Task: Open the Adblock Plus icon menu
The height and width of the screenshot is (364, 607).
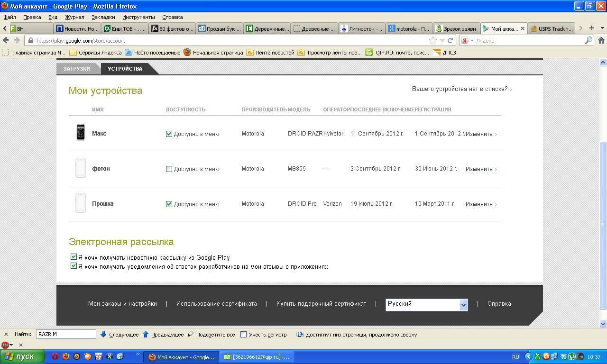Action: tap(7, 345)
